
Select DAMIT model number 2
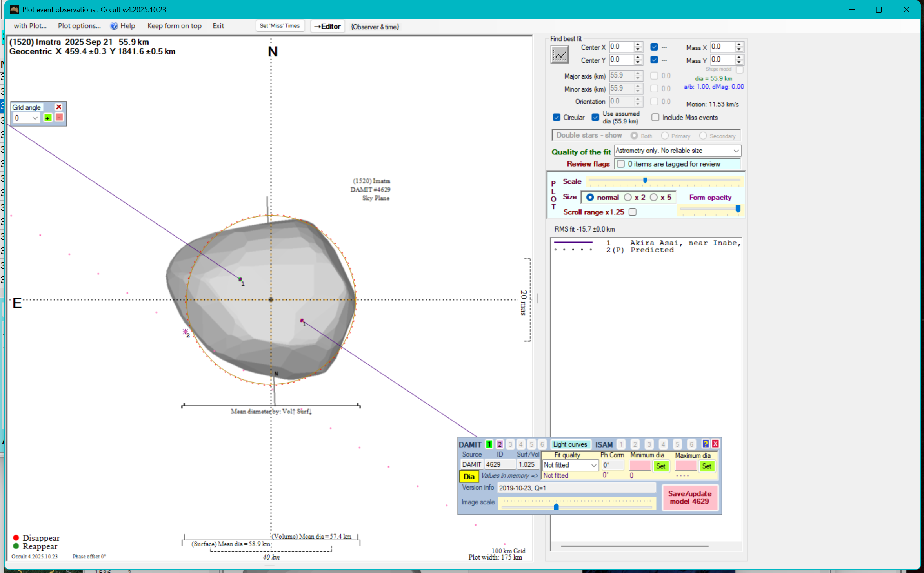coord(500,444)
